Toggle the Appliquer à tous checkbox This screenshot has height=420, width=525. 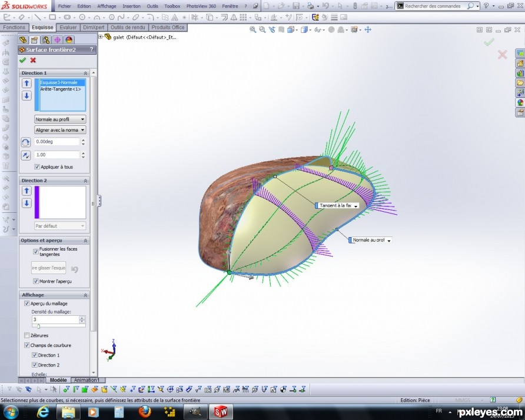pyautogui.click(x=37, y=166)
